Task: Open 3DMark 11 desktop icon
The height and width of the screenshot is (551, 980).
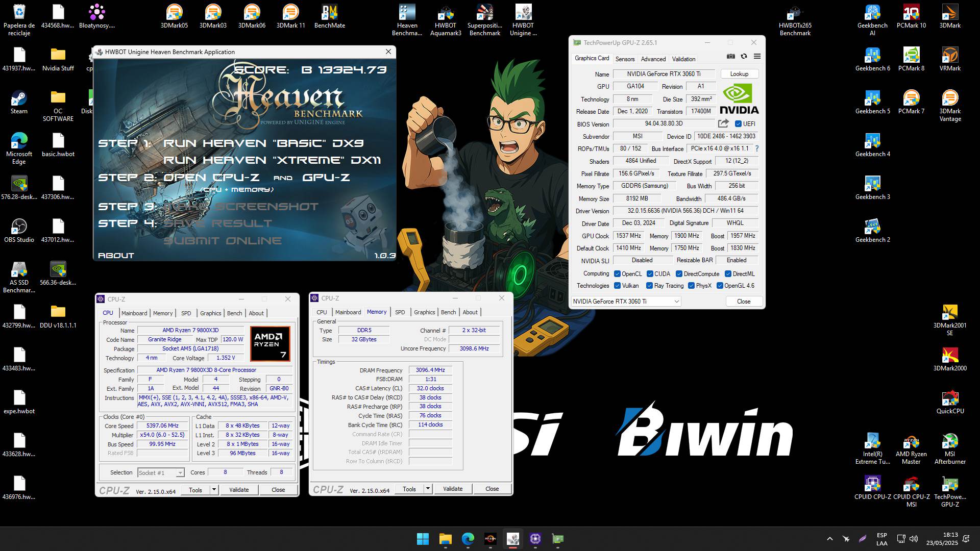Action: click(290, 16)
